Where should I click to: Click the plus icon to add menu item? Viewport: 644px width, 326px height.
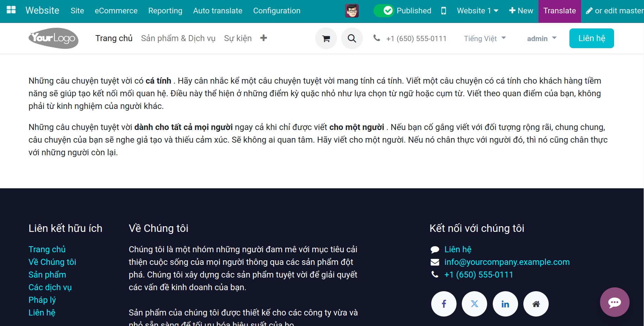click(263, 38)
